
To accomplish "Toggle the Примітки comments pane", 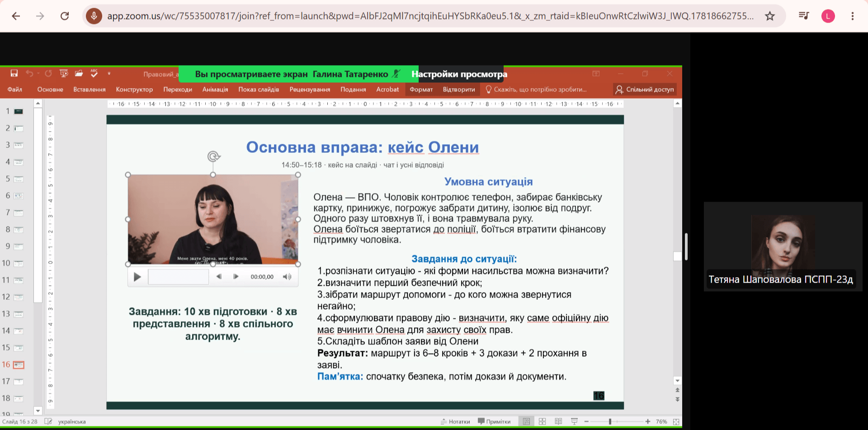I will pyautogui.click(x=494, y=421).
